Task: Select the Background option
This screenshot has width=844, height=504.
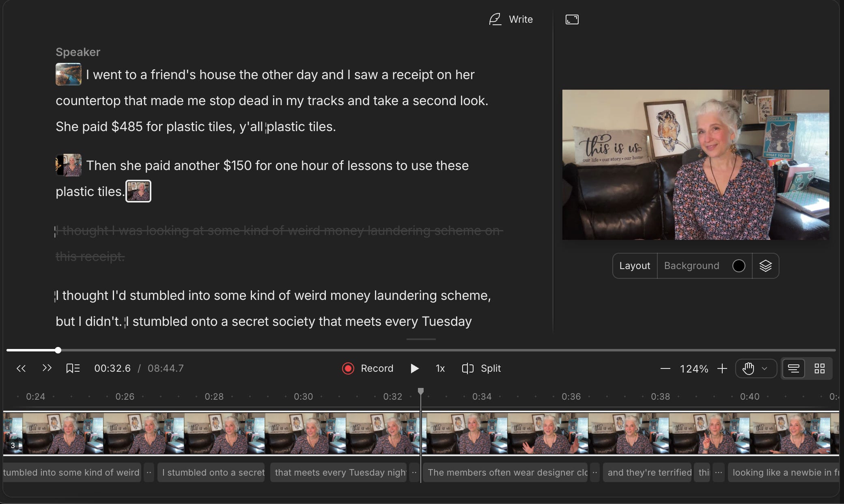Action: click(x=691, y=266)
